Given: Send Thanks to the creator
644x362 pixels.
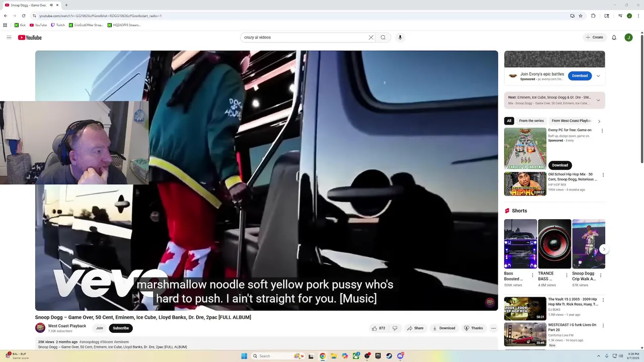Looking at the screenshot, I should click(473, 328).
